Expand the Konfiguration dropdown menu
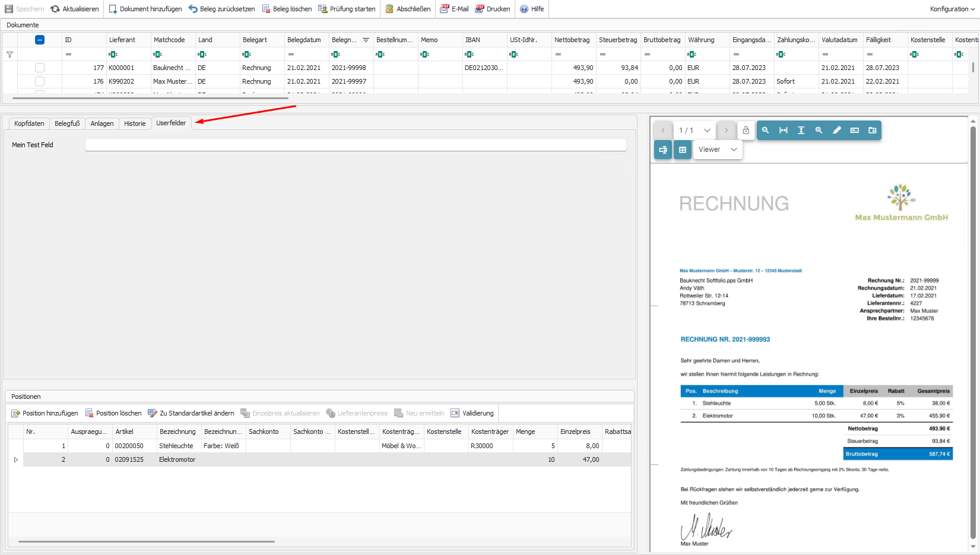 tap(952, 9)
